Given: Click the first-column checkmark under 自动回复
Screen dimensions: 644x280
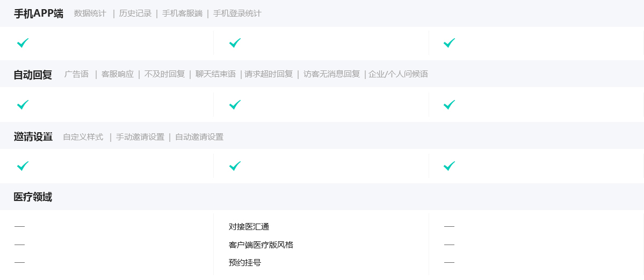Looking at the screenshot, I should [23, 105].
